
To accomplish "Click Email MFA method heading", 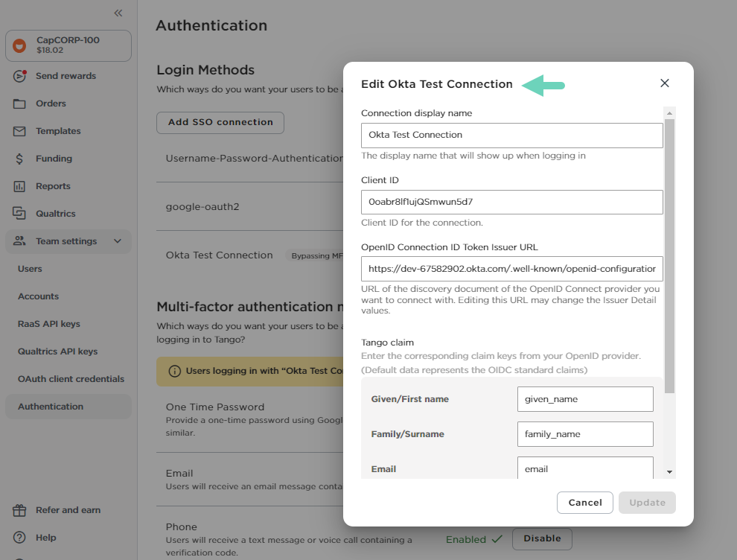I will pyautogui.click(x=179, y=474).
